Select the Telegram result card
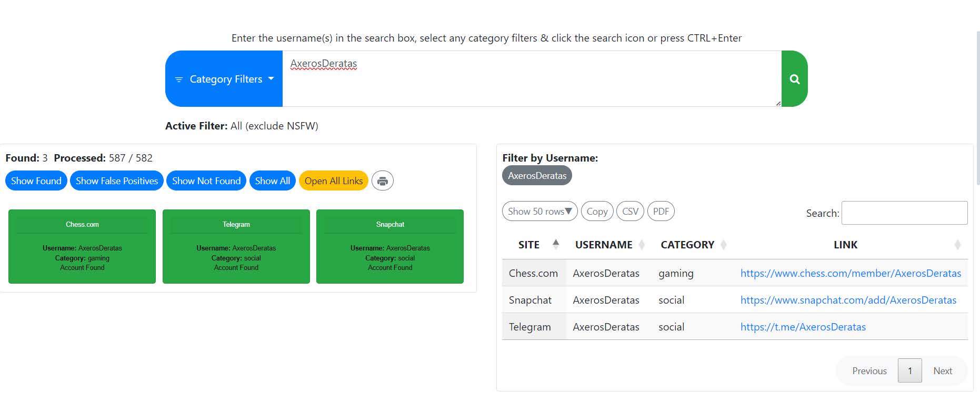980x401 pixels. pos(236,246)
